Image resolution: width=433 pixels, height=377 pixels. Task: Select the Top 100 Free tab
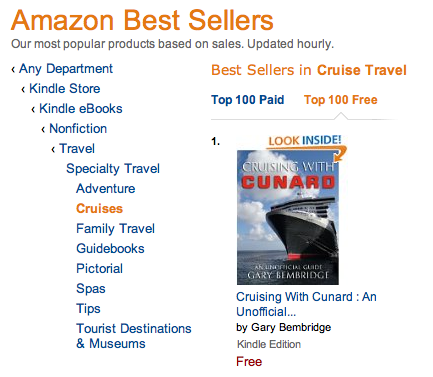point(340,100)
